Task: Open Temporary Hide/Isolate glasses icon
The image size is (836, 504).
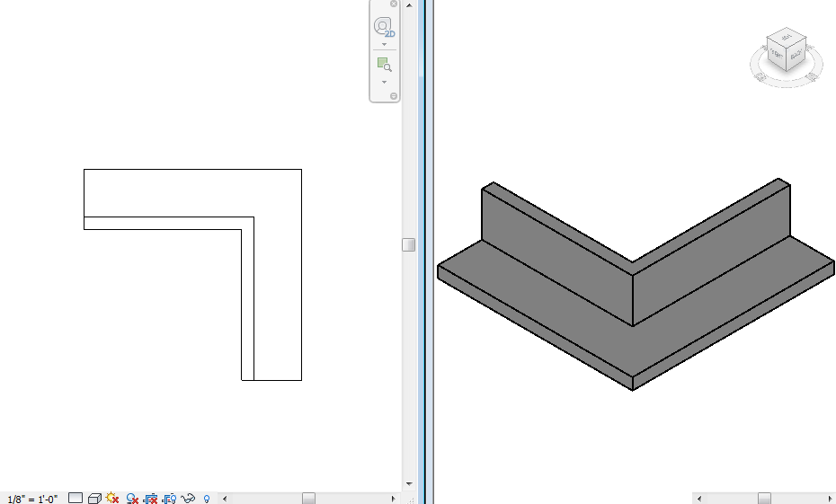Action: tap(188, 499)
